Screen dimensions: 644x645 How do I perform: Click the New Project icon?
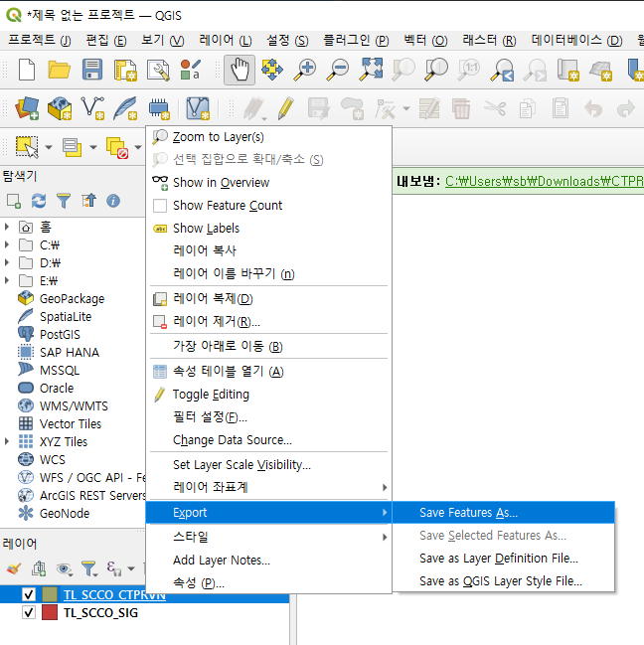click(27, 70)
